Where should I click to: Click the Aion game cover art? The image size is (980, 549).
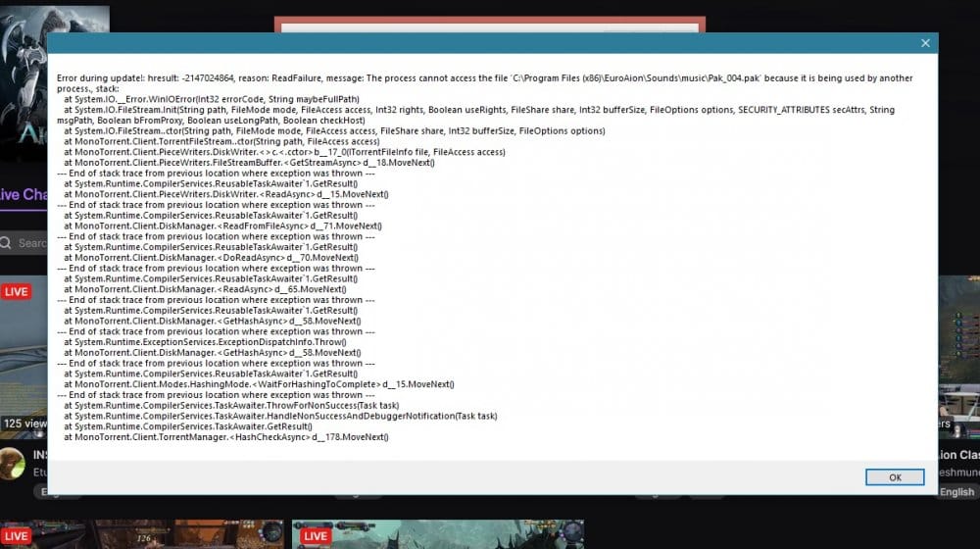point(23,88)
